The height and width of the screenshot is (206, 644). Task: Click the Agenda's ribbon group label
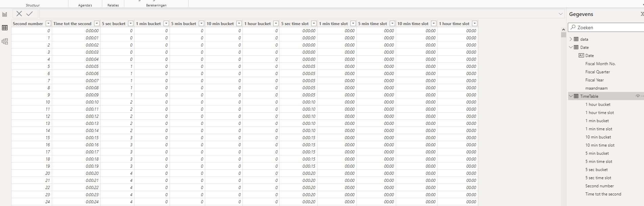click(85, 5)
